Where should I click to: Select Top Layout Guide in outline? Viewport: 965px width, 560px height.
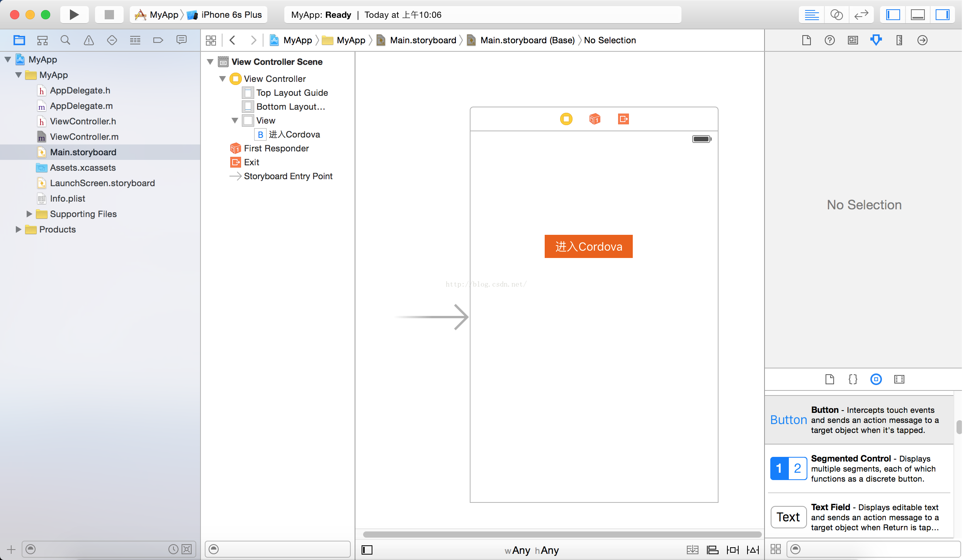pos(286,93)
